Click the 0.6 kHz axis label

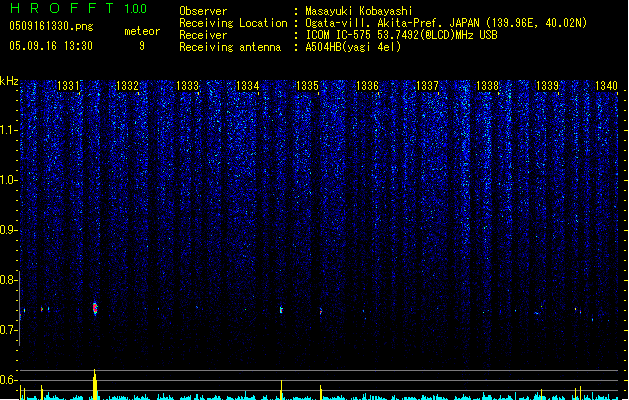click(9, 380)
